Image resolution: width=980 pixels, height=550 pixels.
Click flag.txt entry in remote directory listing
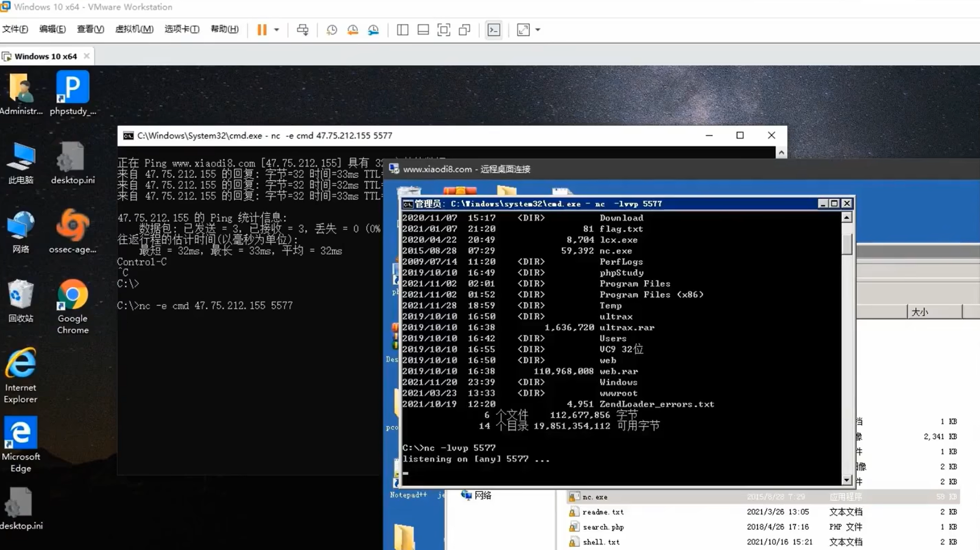[621, 229]
